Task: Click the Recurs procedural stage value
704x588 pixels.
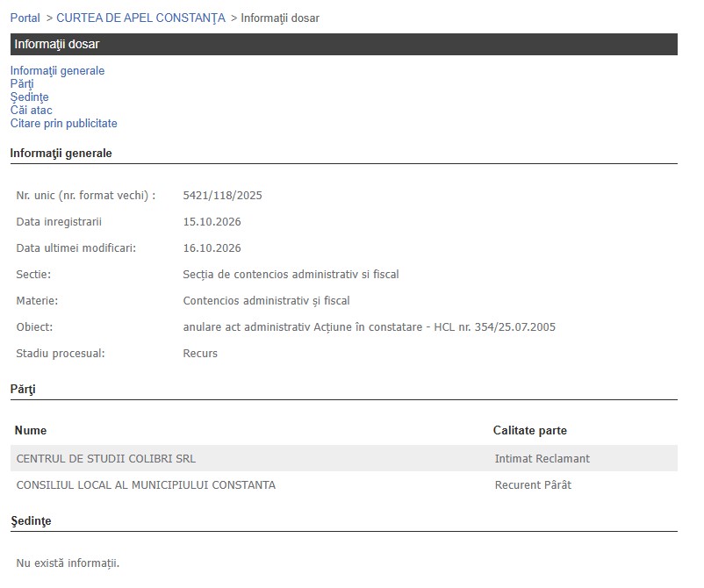Action: click(x=200, y=354)
